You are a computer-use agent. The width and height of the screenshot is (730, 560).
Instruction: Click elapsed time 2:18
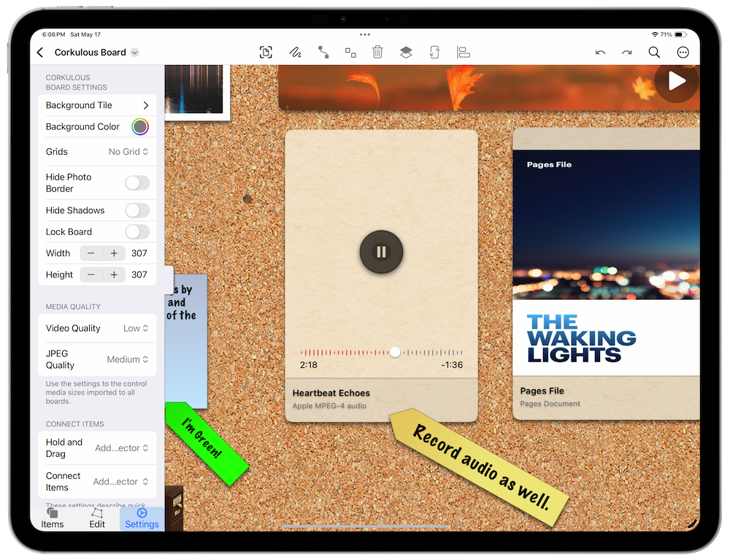click(x=308, y=365)
